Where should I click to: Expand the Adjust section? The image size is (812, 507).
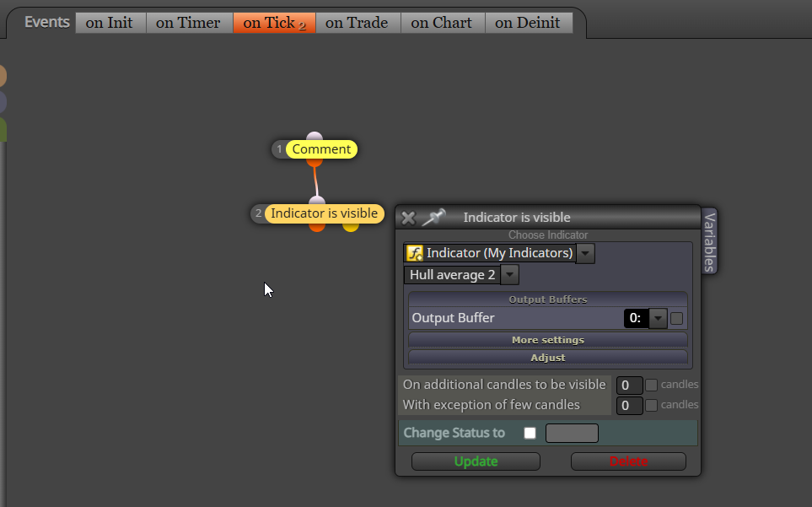[548, 358]
